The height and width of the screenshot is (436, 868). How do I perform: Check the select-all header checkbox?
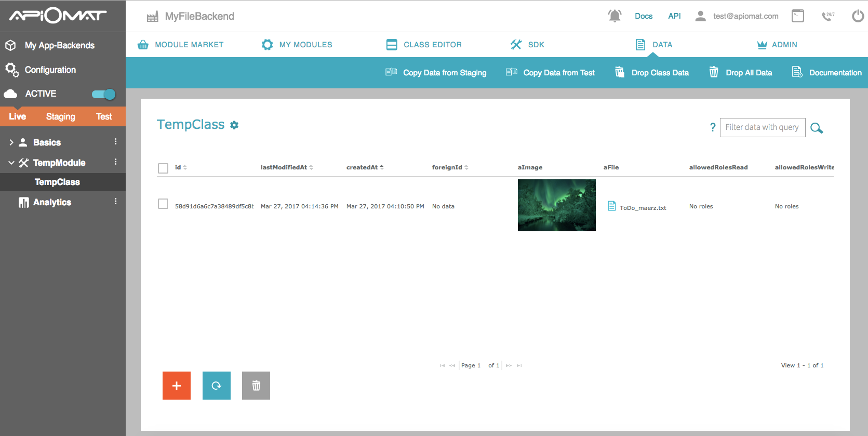[163, 168]
